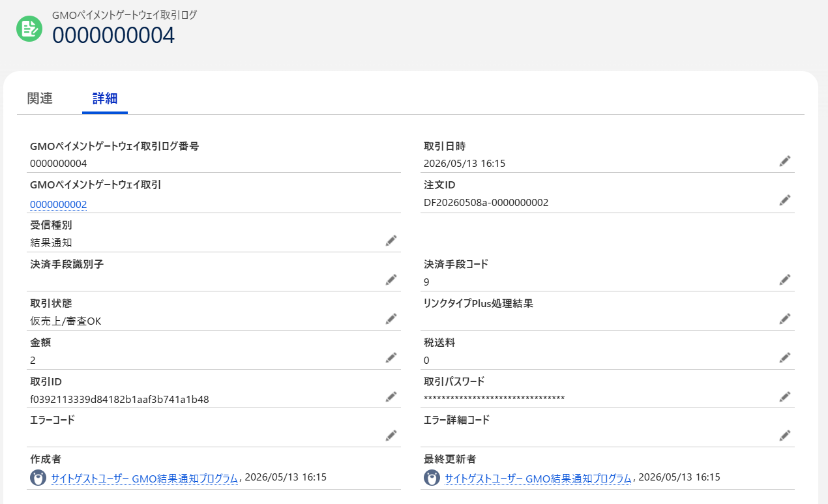Viewport: 828px width, 504px height.
Task: Click edit pencil beside 金額 value
Action: [x=391, y=357]
